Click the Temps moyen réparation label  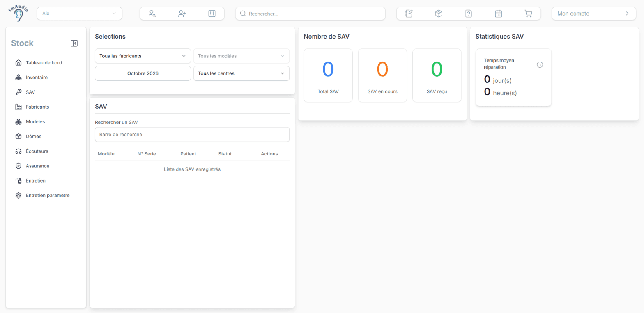click(499, 64)
